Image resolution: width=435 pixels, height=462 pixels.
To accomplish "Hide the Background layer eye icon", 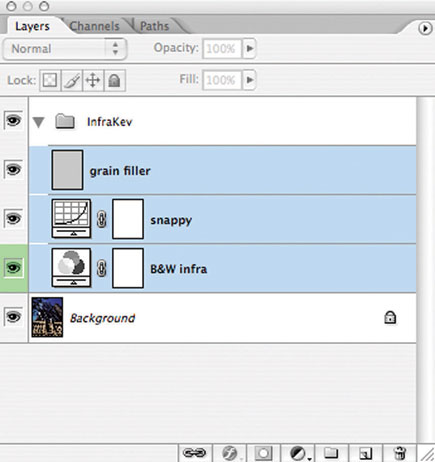I will [x=13, y=316].
